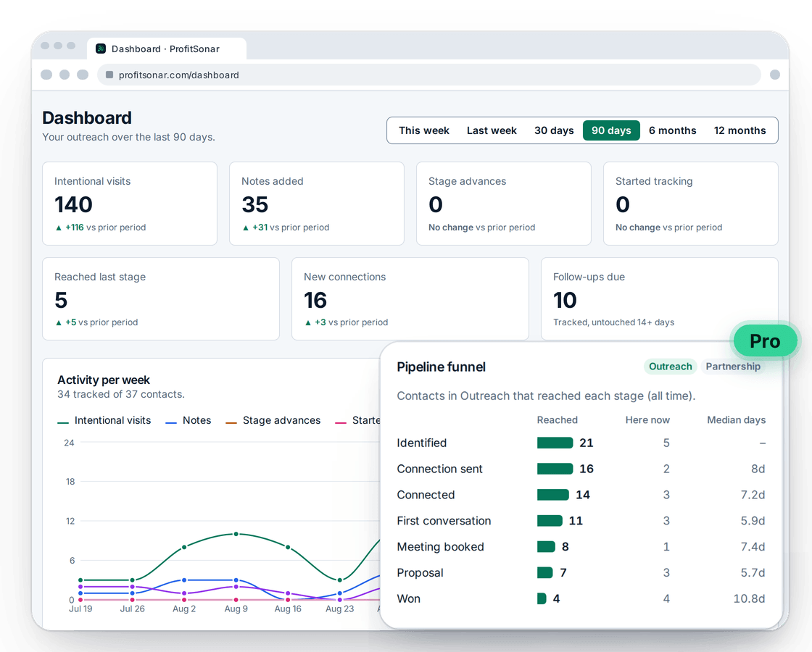Click the profitsonar.com/dashboard address field
Viewport: 812px width, 652px height.
click(x=428, y=75)
